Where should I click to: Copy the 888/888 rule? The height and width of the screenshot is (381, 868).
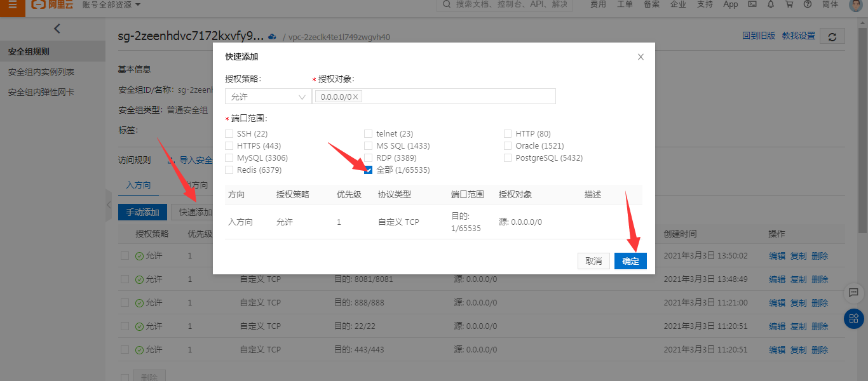[x=798, y=303]
